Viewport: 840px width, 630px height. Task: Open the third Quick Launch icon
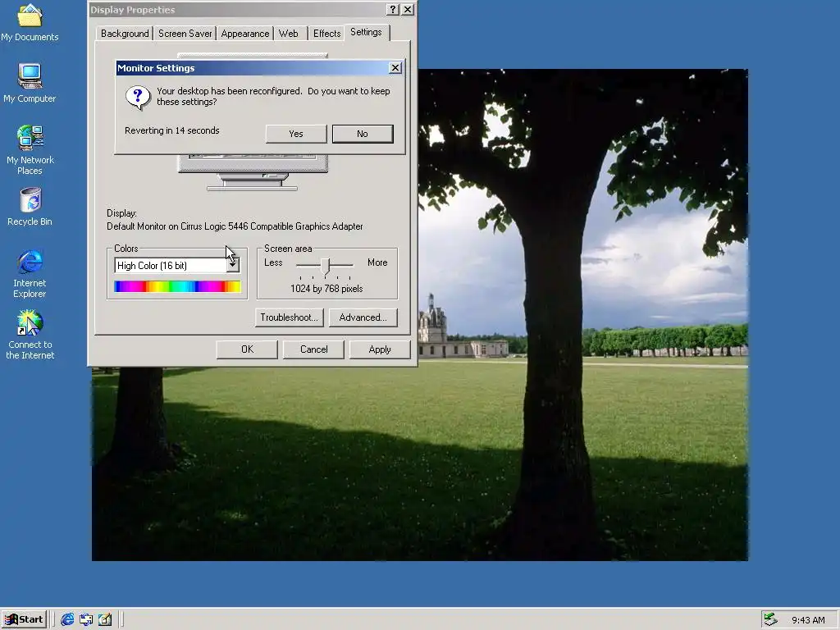tap(105, 619)
